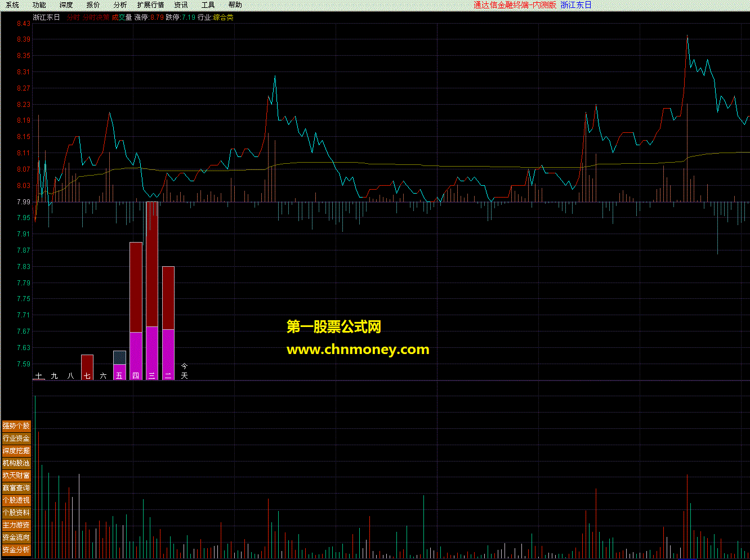750x560 pixels.
Task: Click the 强势个股 sidebar button
Action: click(x=16, y=426)
